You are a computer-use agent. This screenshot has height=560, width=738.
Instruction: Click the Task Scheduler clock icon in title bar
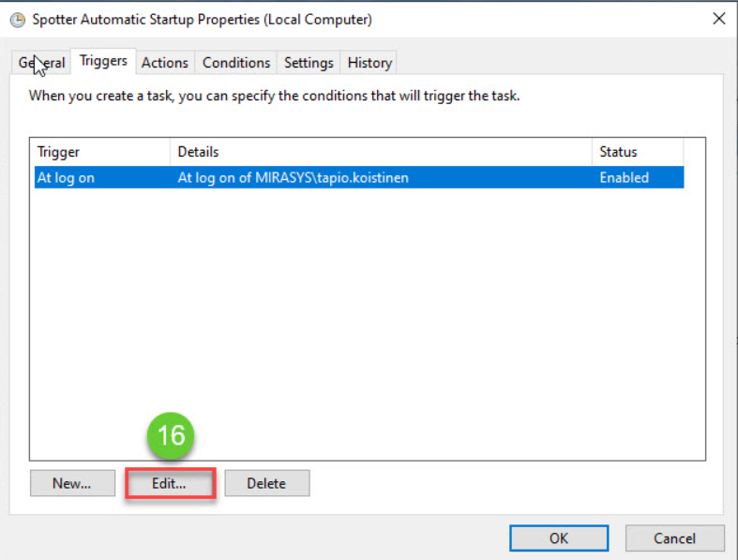pos(17,19)
